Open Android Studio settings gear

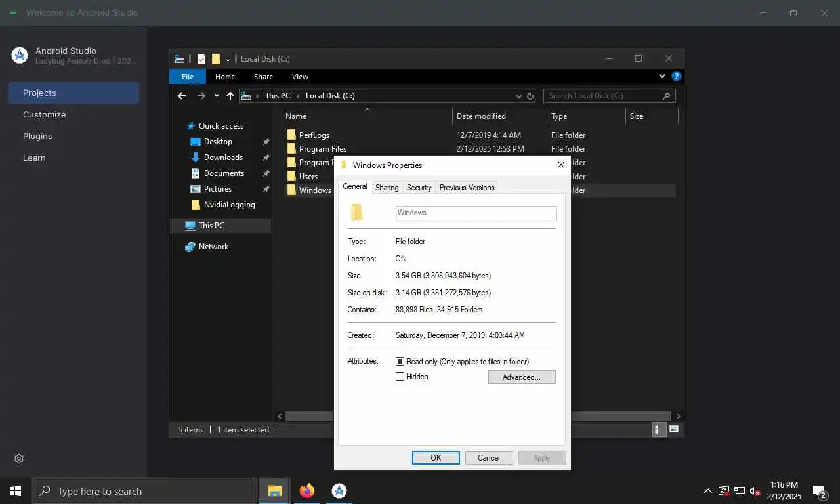[19, 459]
